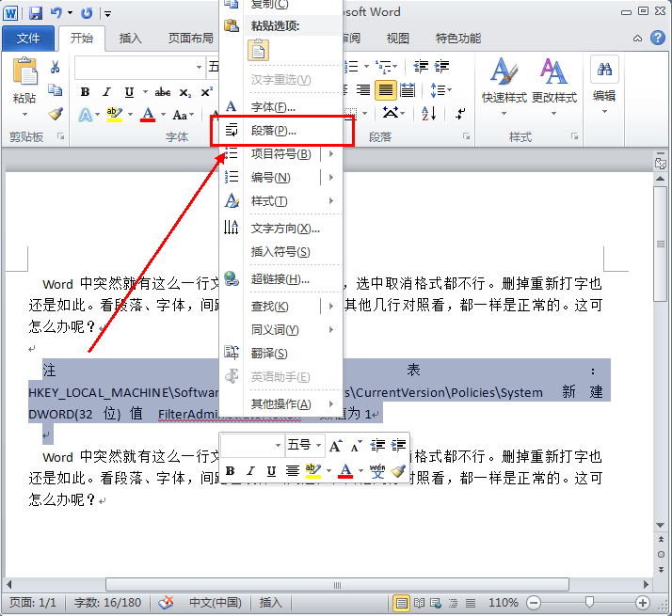Click the zoom slider in status bar

589,602
